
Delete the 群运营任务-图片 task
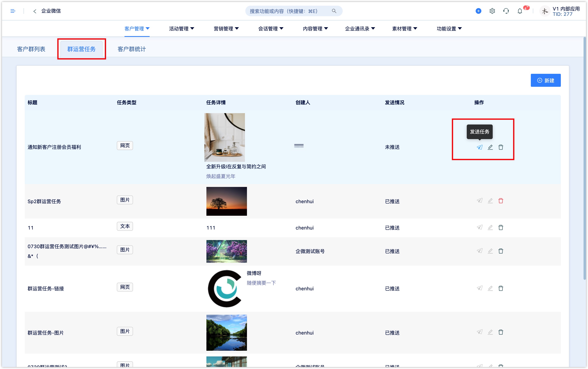tap(501, 332)
